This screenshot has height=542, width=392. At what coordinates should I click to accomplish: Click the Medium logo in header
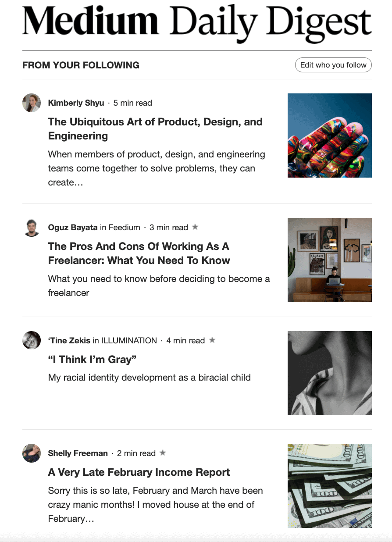click(x=90, y=21)
